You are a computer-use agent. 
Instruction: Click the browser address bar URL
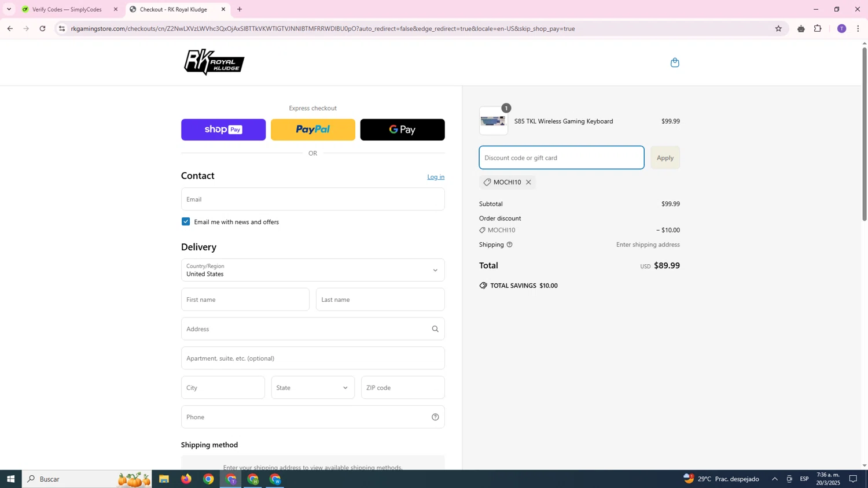pos(323,28)
